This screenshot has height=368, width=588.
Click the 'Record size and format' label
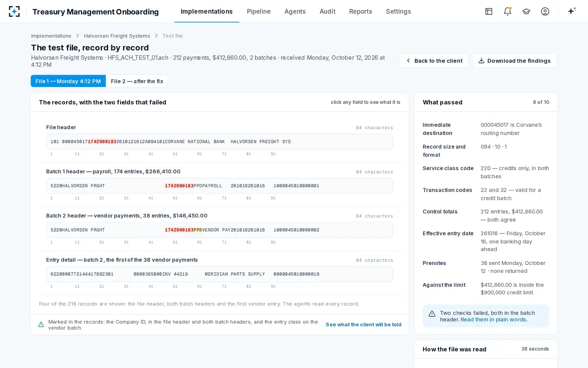point(444,151)
